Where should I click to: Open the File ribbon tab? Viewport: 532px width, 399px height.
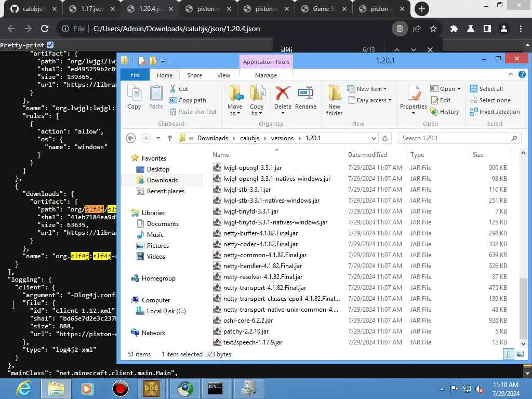[x=135, y=75]
